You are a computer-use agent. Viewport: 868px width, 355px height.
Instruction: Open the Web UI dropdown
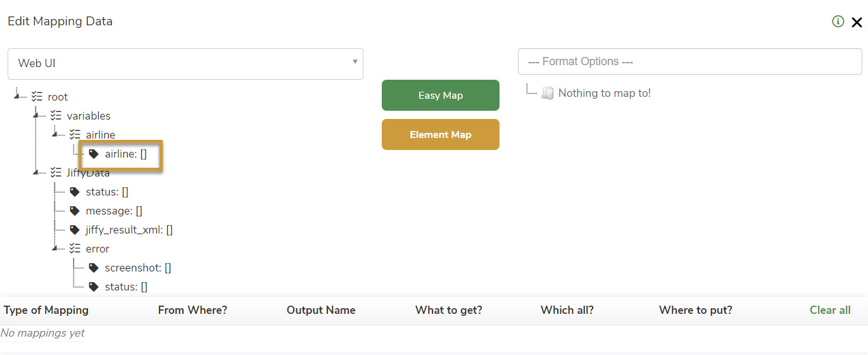coord(186,63)
